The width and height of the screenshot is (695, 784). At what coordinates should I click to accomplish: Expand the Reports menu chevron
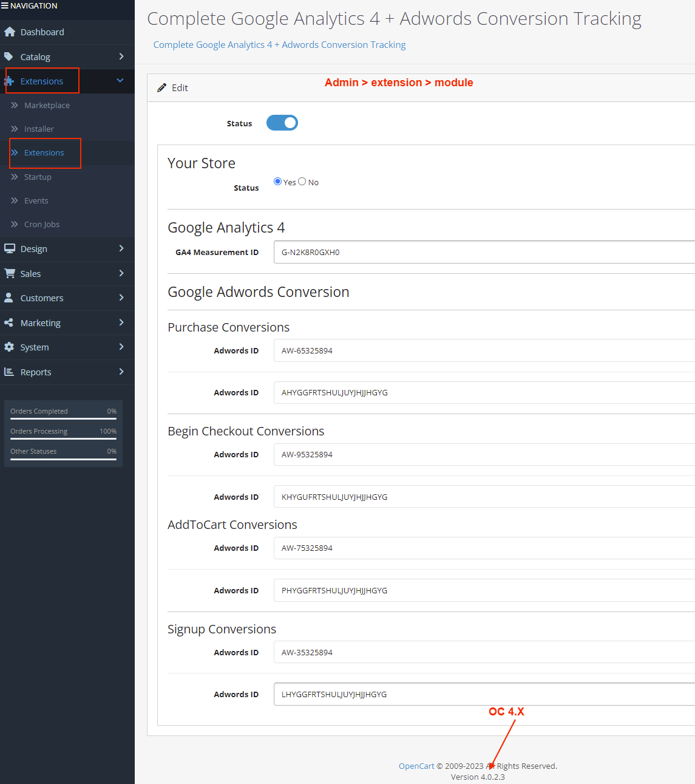click(121, 372)
